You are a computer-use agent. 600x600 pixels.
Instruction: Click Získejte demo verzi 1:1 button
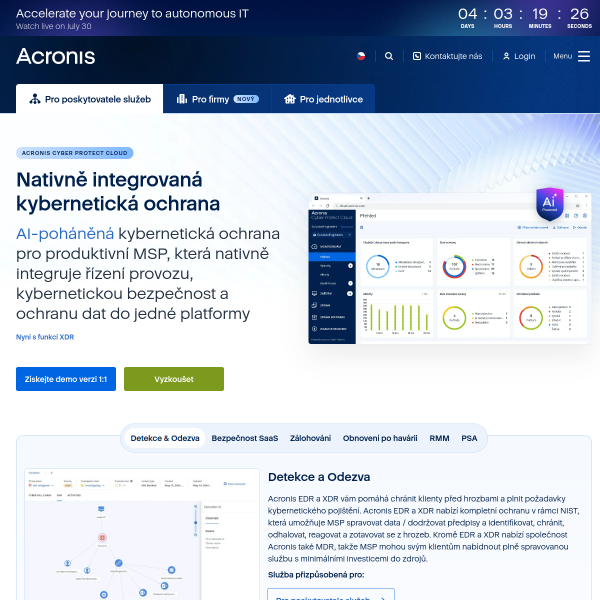tap(66, 379)
